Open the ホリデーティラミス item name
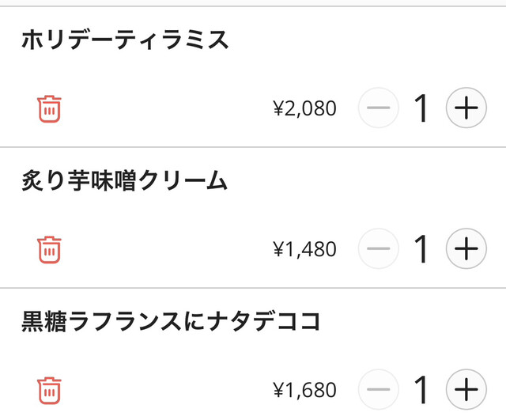 tap(125, 40)
